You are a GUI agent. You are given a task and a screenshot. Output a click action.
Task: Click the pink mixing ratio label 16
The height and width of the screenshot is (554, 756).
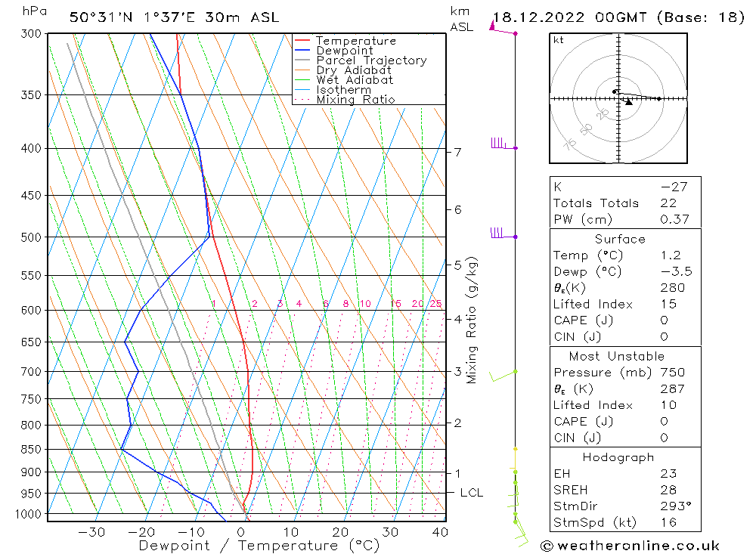pyautogui.click(x=396, y=304)
